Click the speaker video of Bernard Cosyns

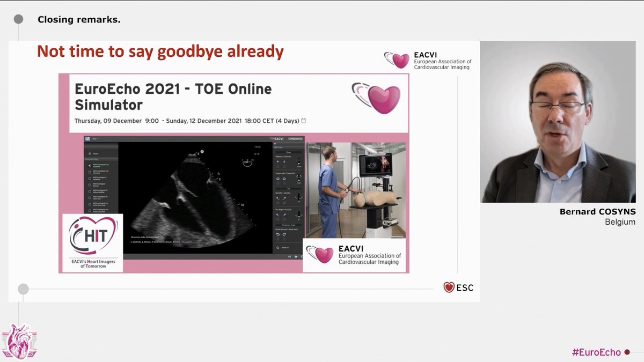tap(558, 122)
